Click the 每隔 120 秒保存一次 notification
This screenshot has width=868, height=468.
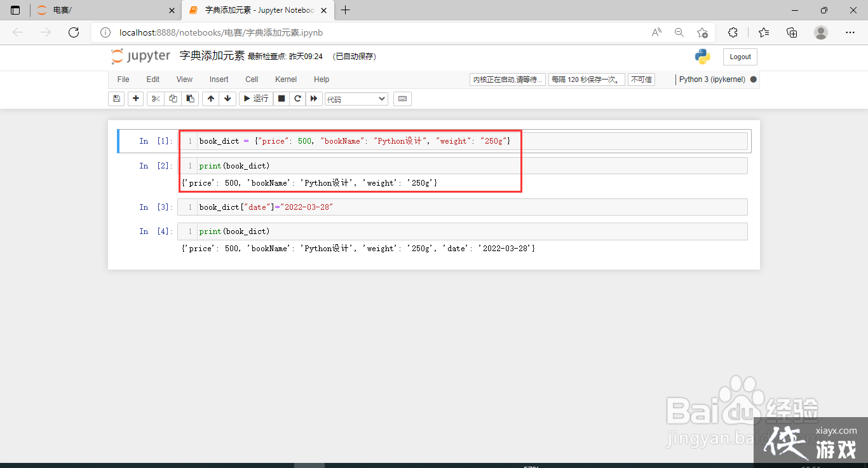[587, 79]
